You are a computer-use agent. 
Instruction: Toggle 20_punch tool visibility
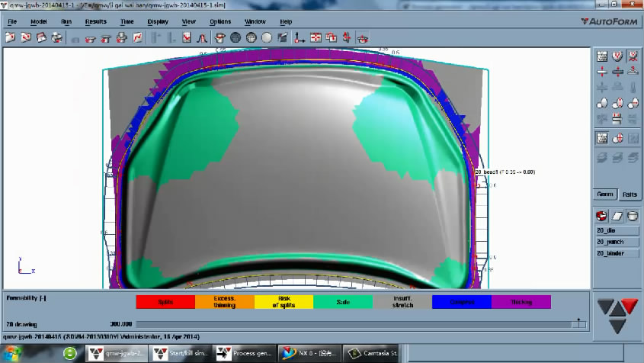[616, 242]
